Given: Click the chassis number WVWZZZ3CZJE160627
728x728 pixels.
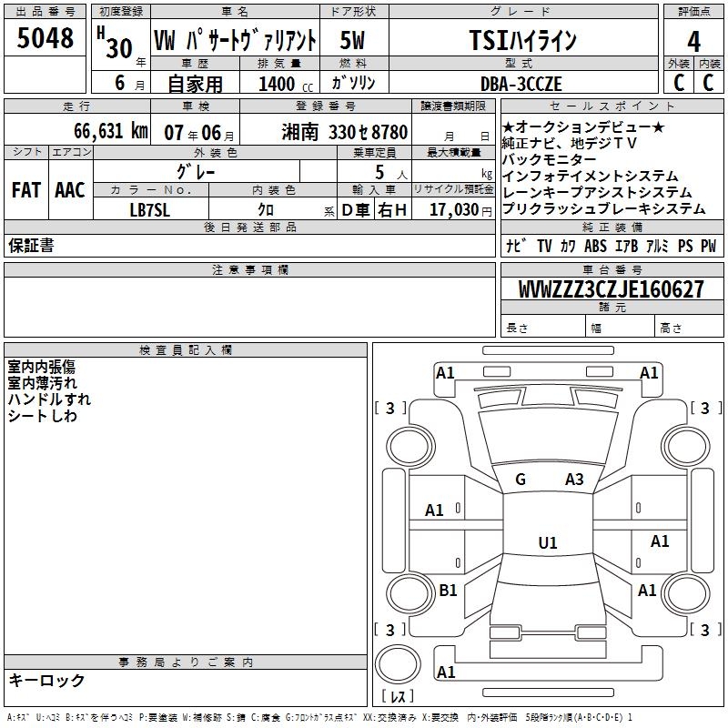Looking at the screenshot, I should click(612, 289).
